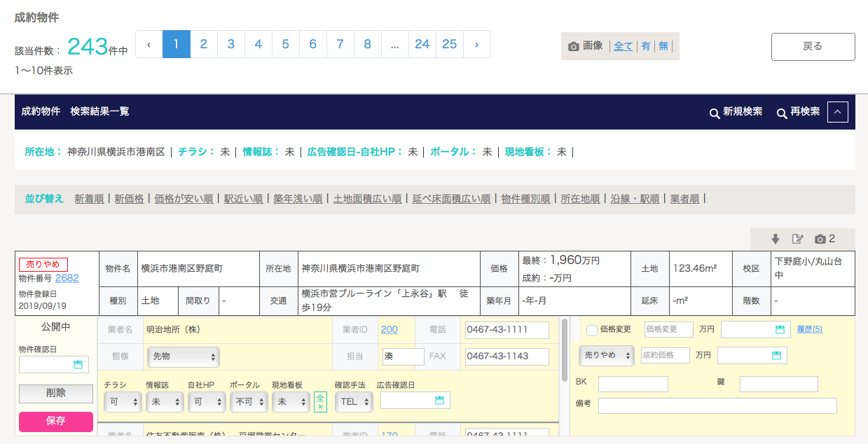Sort results by 価格が安い順
Screen dimensions: 868x444
click(x=184, y=199)
